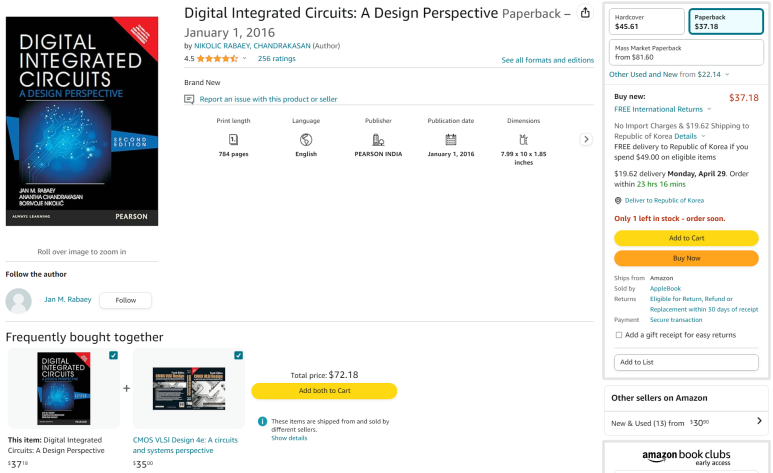Click Add to Cart button
The image size is (773, 473).
pyautogui.click(x=686, y=238)
